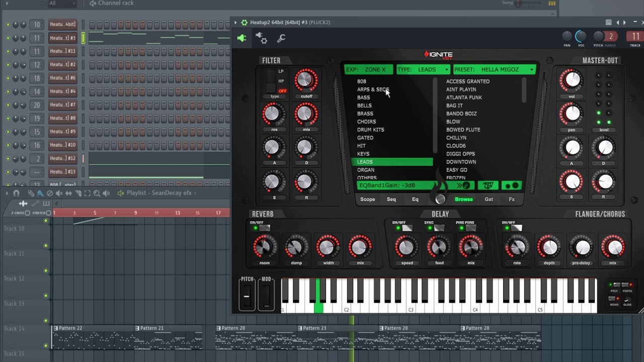Load the ATLANTA FUNK preset

coord(464,98)
